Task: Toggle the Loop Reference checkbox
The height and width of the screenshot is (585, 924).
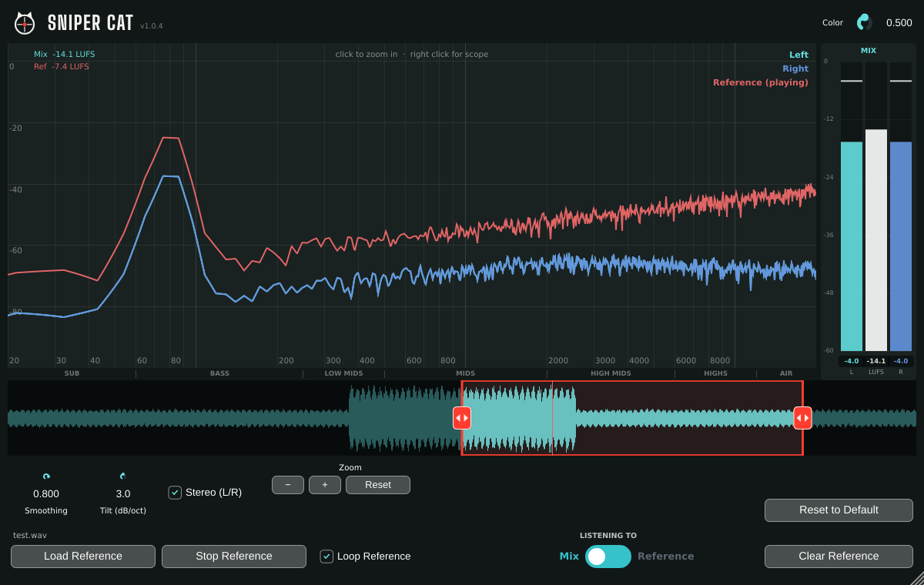Action: [x=327, y=556]
